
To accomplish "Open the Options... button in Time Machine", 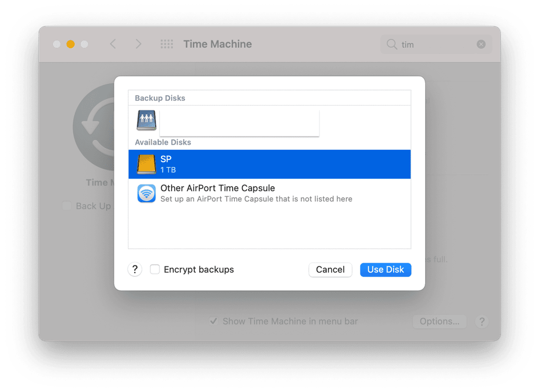I will pos(439,322).
